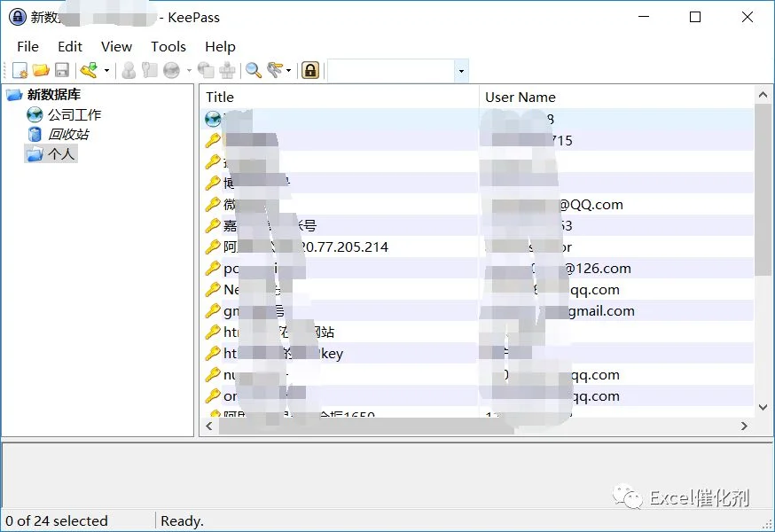The image size is (775, 532).
Task: Click the Copy URLs toolbar icon
Action: tap(206, 70)
